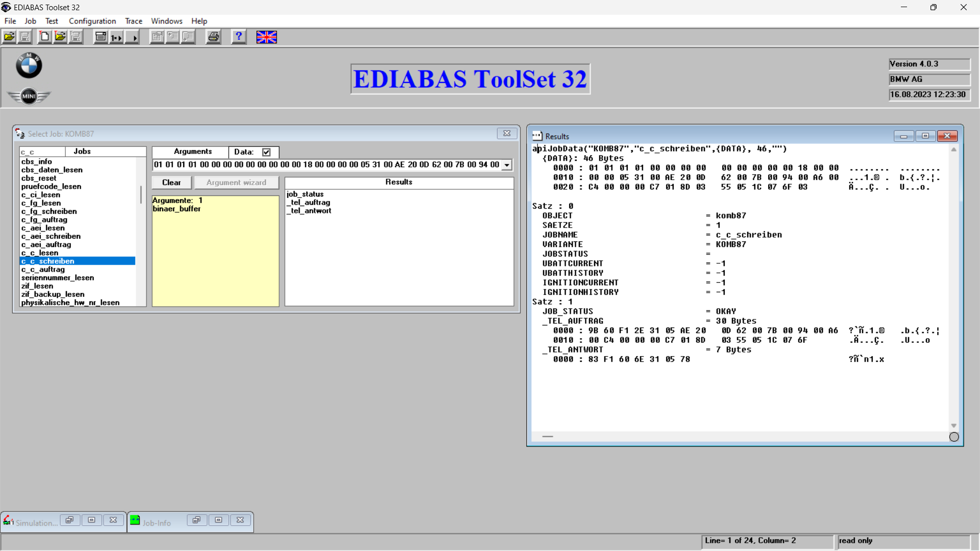The image size is (980, 551).
Task: Click the grayed indent list toolbar icon
Action: 173,37
